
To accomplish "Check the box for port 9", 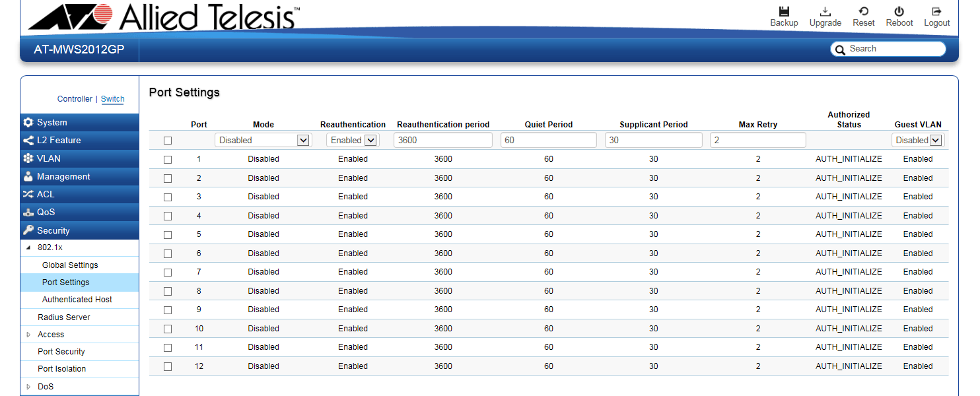I will coord(168,310).
